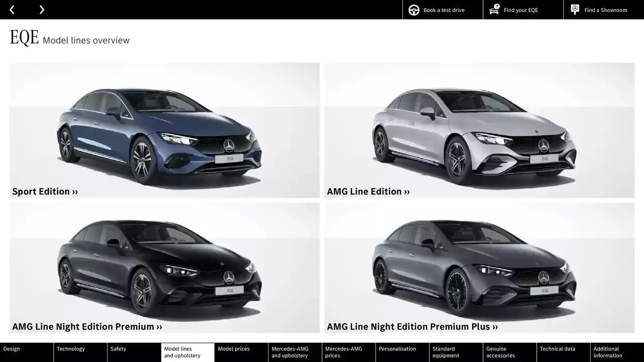Screen dimensions: 644x362
Task: Open the Mercedes-AMG prices tab
Action: pyautogui.click(x=349, y=352)
